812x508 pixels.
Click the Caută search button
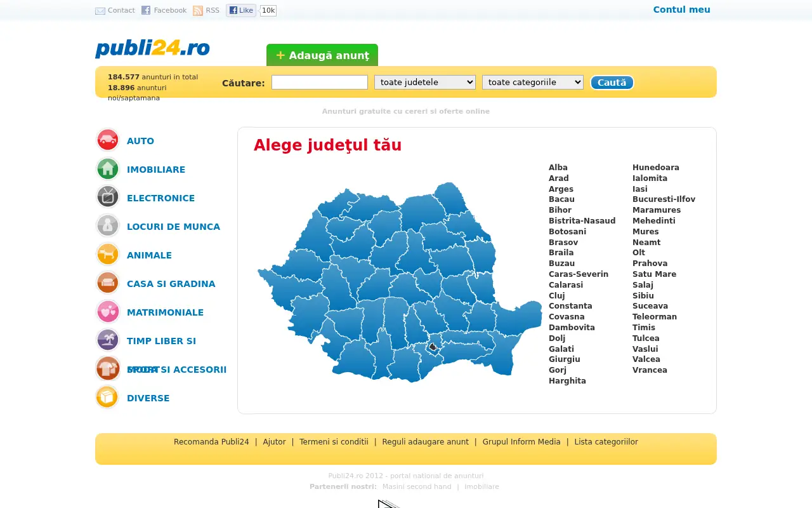pos(612,83)
